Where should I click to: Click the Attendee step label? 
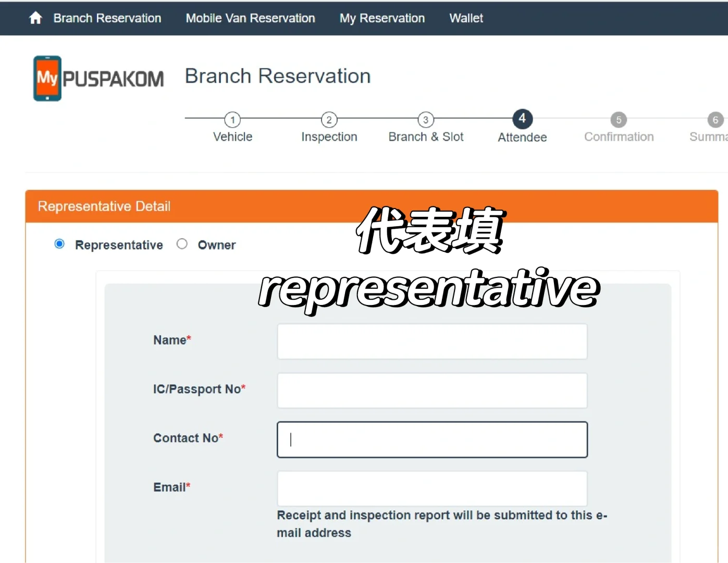coord(522,137)
